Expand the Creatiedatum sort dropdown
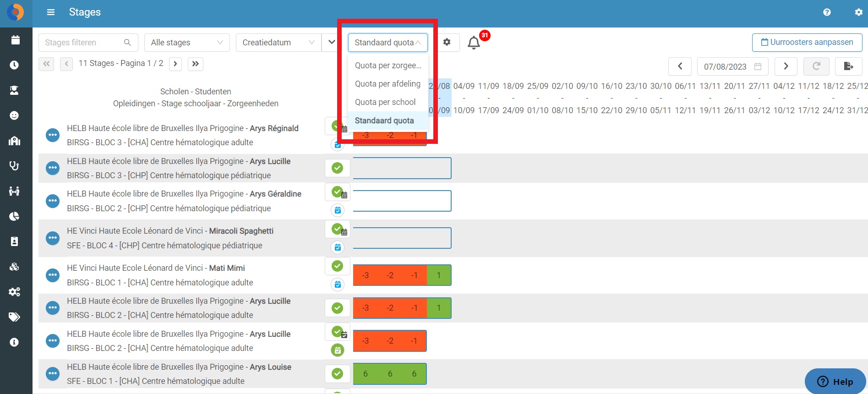 pos(278,43)
